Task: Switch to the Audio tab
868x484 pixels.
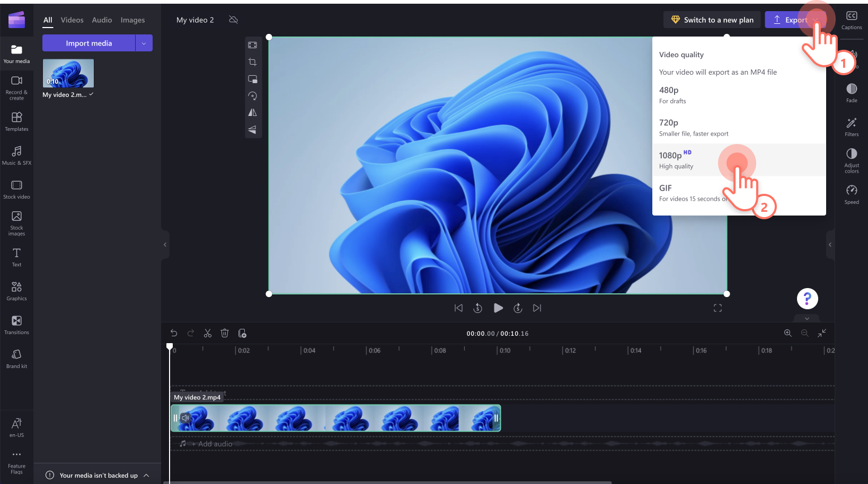Action: (x=102, y=20)
